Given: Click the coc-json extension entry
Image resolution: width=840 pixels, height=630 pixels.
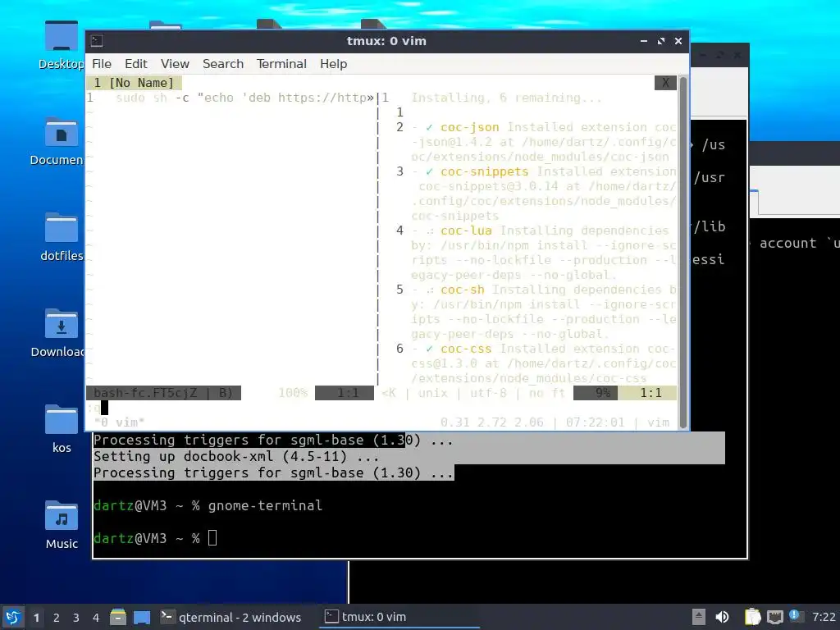Looking at the screenshot, I should click(469, 127).
